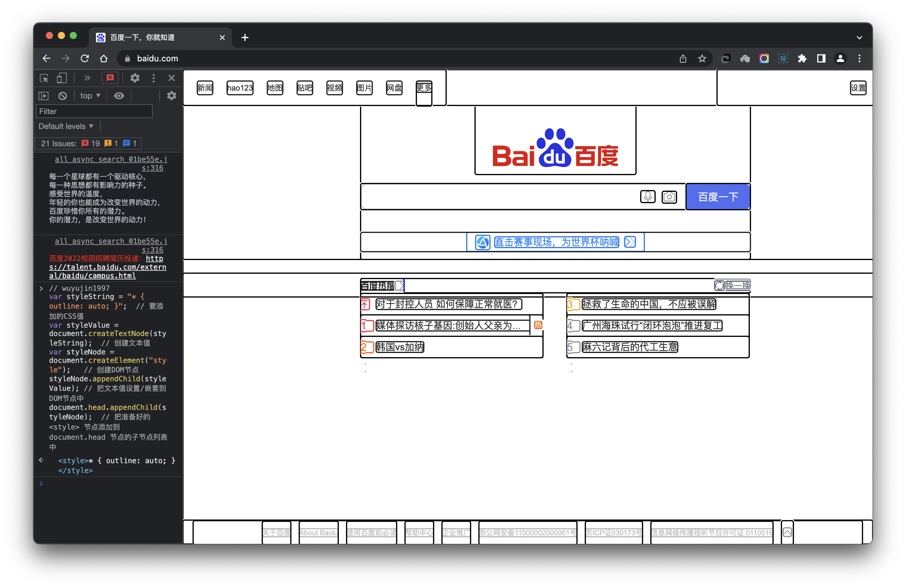Viewport: 906px width, 588px height.
Task: Bookmark this page with the star
Action: point(702,58)
